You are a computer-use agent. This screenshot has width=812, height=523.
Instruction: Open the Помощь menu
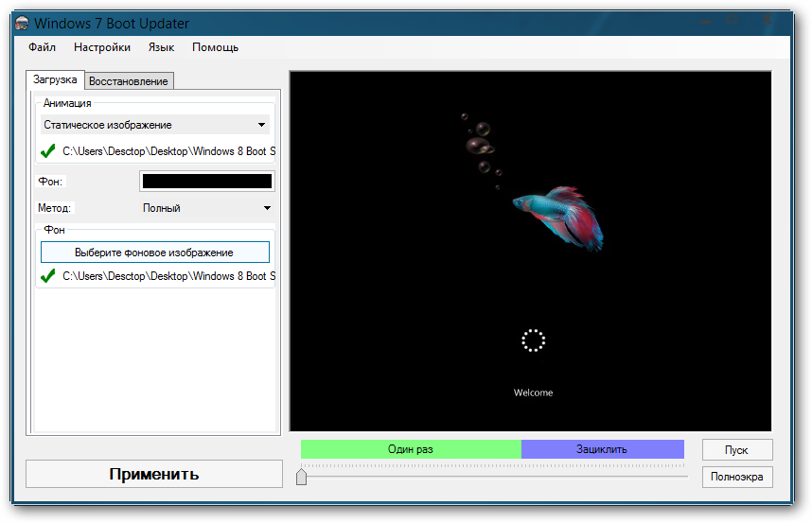tap(215, 47)
